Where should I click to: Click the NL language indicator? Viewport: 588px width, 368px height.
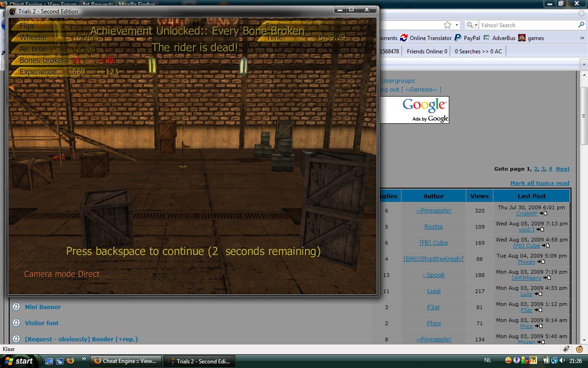pos(488,360)
